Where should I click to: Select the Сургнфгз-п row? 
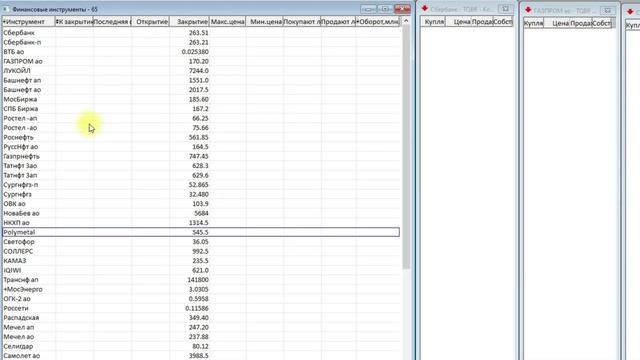201,184
